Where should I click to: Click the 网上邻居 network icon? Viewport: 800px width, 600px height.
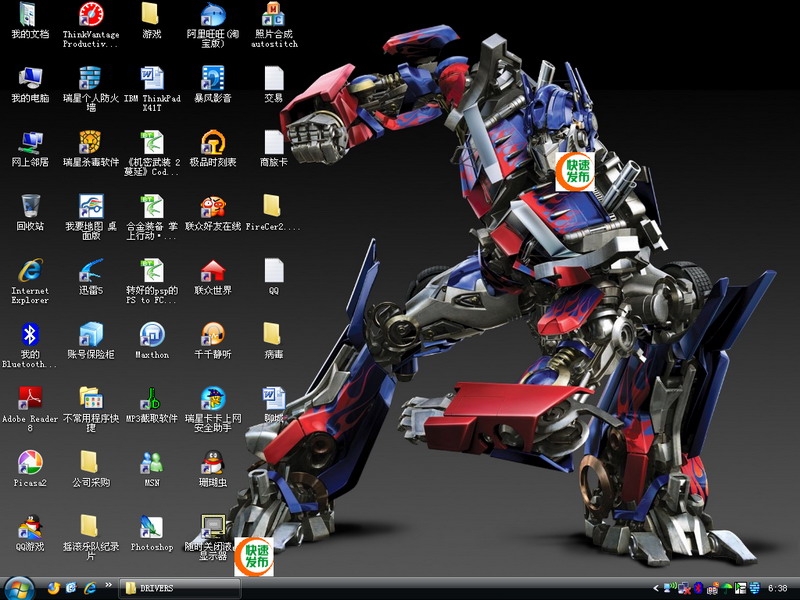tap(30, 149)
